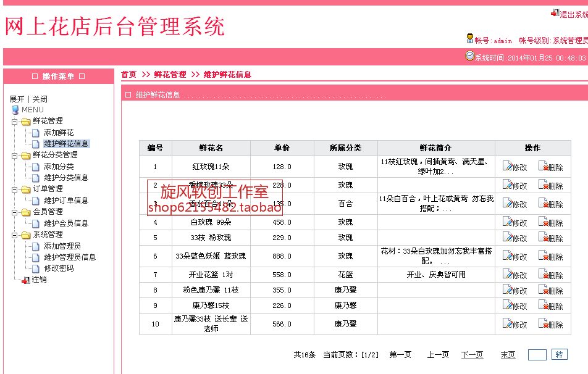Open 首页 from the breadcrumb

128,74
